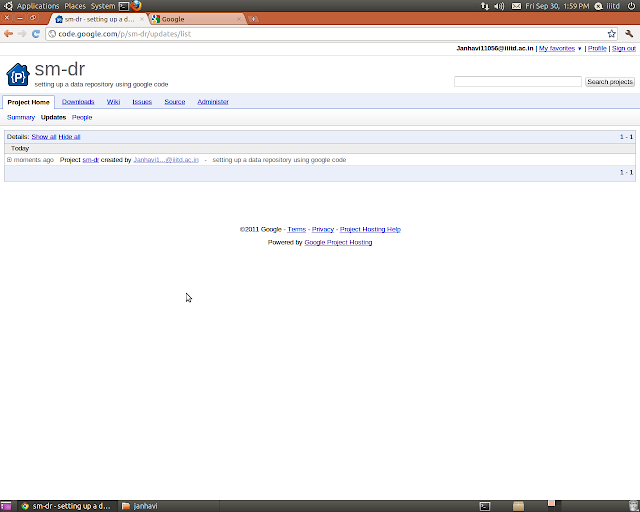Open the Janhavi1...@iiitd.ac.in user link
The image size is (640, 512).
(x=166, y=160)
